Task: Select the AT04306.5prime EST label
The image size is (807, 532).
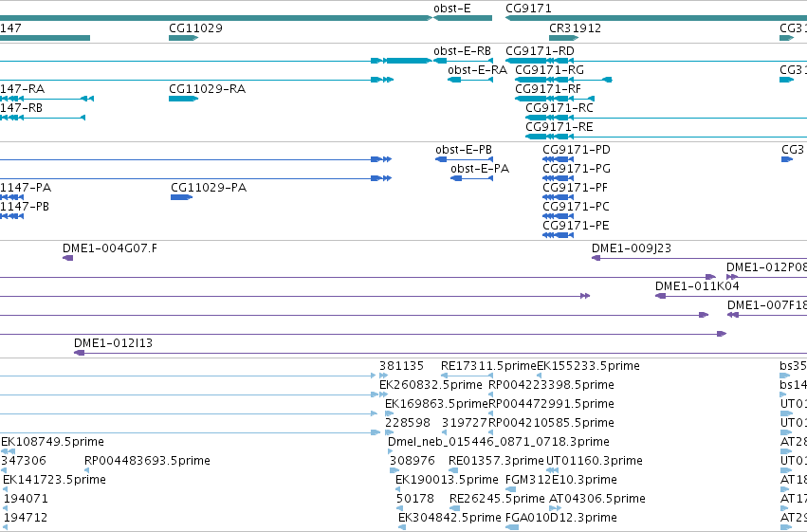Action: 597,500
